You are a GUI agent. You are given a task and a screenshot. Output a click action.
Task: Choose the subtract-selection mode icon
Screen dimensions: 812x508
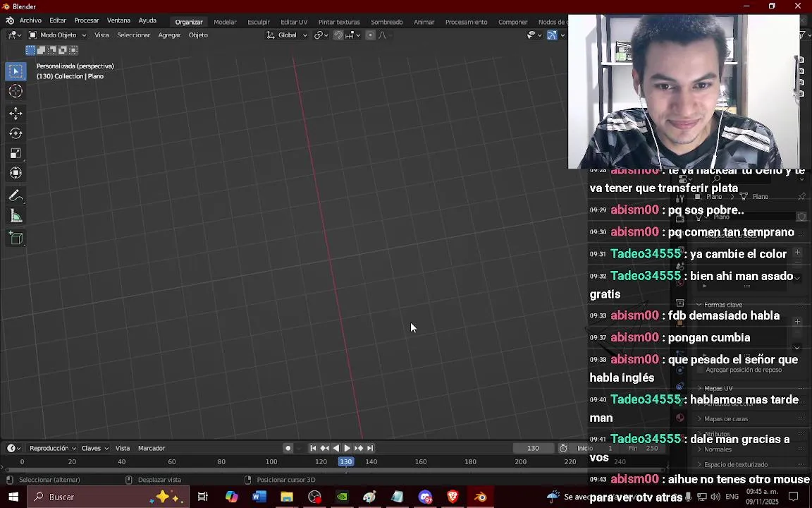52,50
